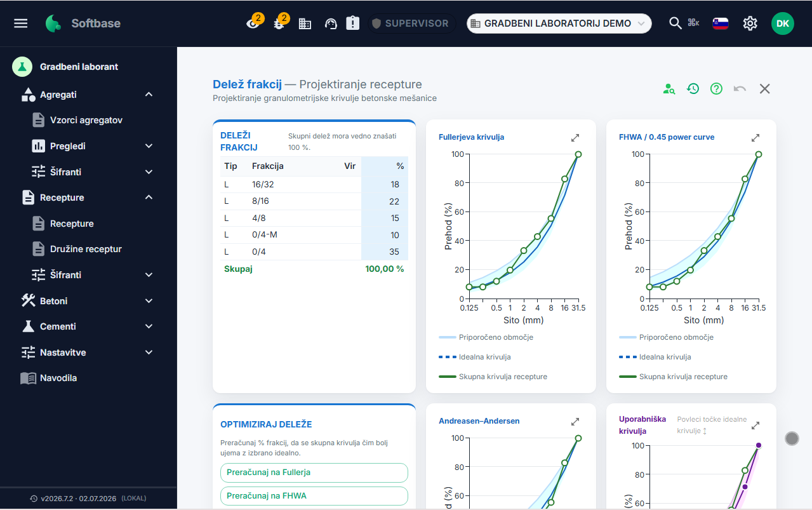This screenshot has width=812, height=510.
Task: Click the Preračunaj na Fullerja button
Action: coord(314,473)
